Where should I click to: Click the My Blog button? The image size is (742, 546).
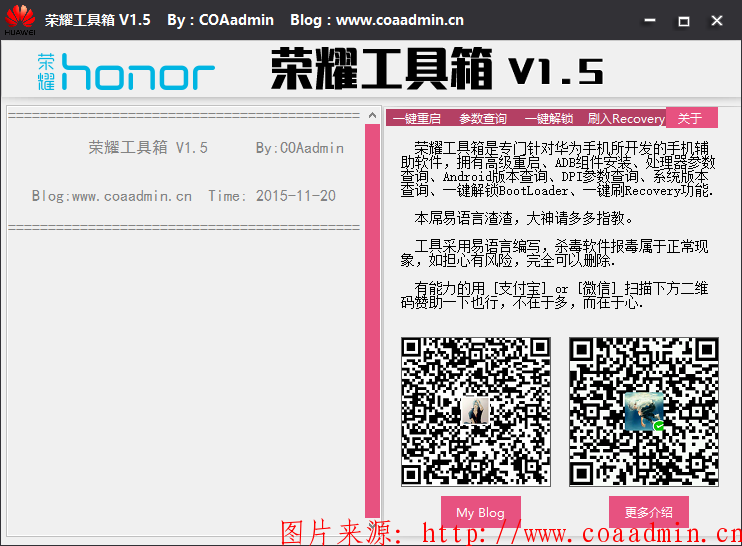[x=480, y=512]
